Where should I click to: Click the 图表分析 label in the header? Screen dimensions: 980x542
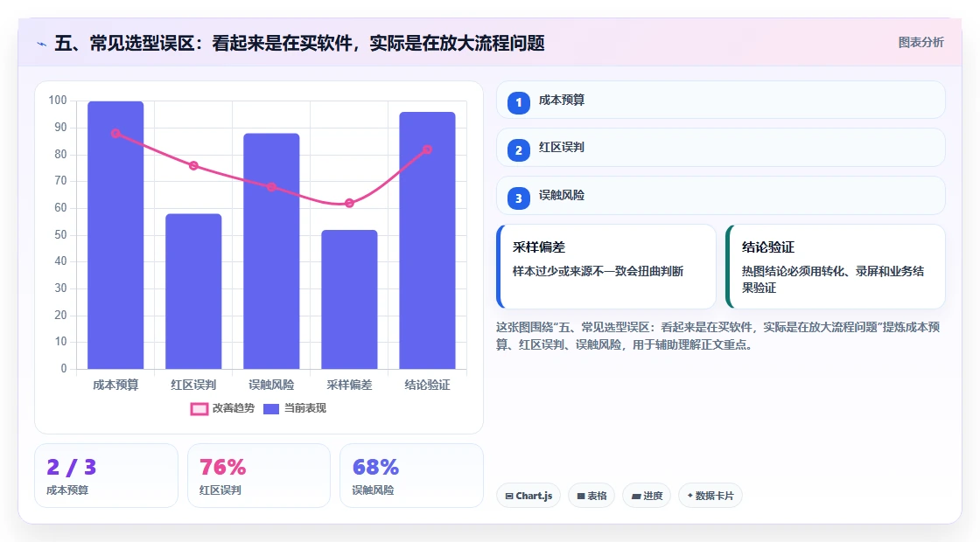tap(920, 43)
